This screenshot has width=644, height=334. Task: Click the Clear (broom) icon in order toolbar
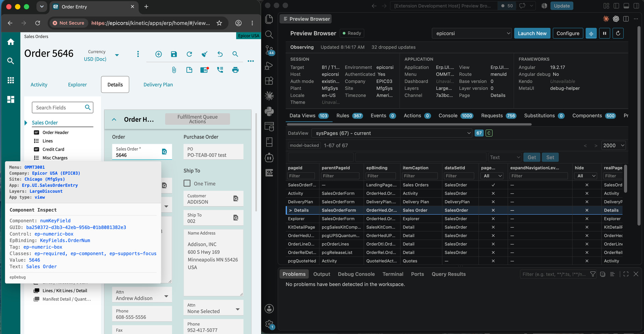(x=205, y=54)
